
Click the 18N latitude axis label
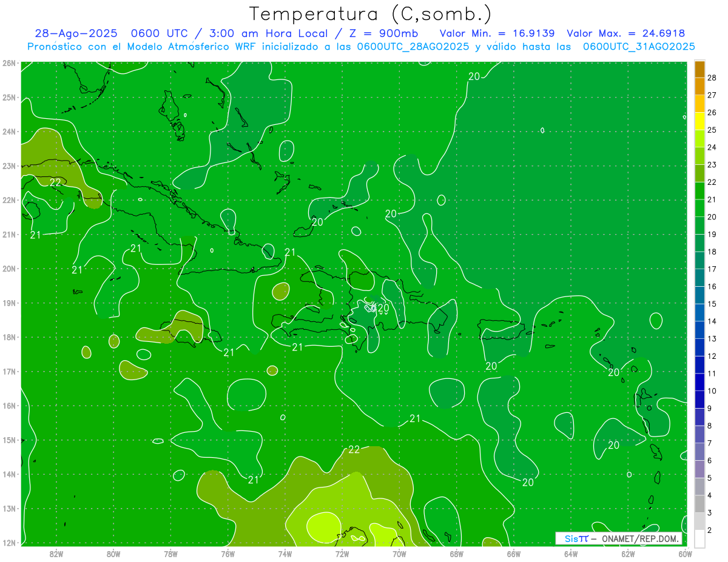(9, 337)
